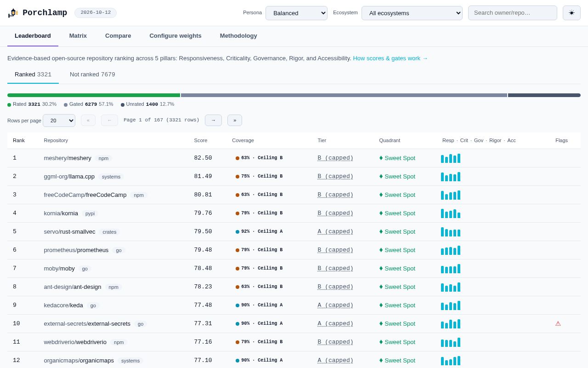This screenshot has width=588, height=368.
Task: Go to the Methodology tab
Action: click(x=238, y=36)
